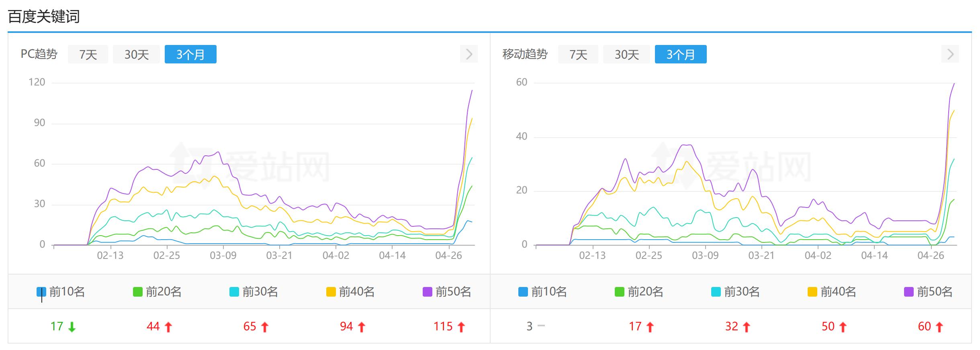Click yellow 前40名 swatch in PC legend
980x350 pixels.
[x=331, y=292]
